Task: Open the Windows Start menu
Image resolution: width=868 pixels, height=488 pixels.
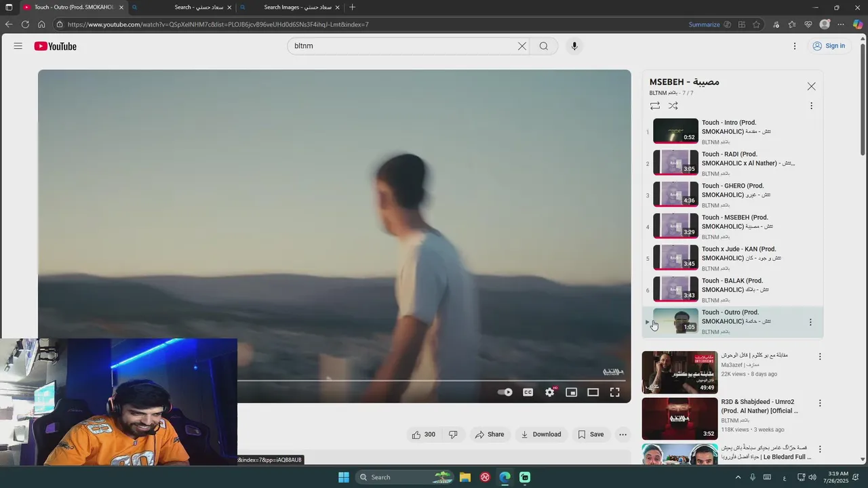Action: pyautogui.click(x=344, y=477)
